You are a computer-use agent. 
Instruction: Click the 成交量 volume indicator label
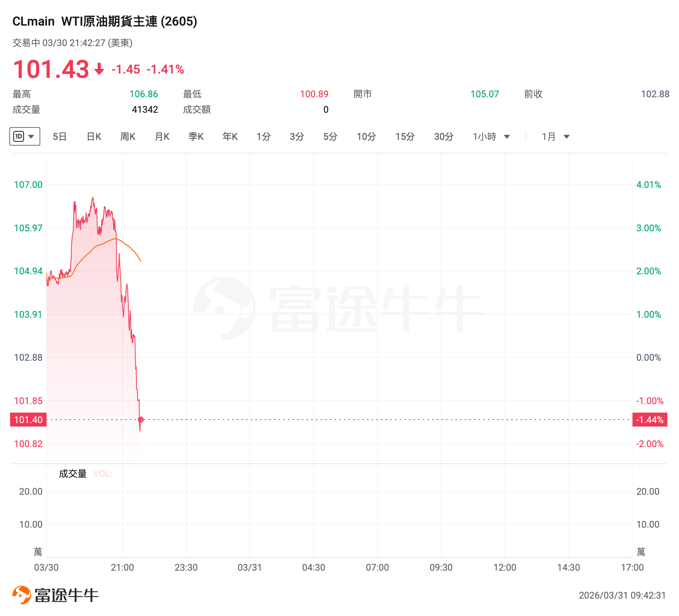coord(72,474)
